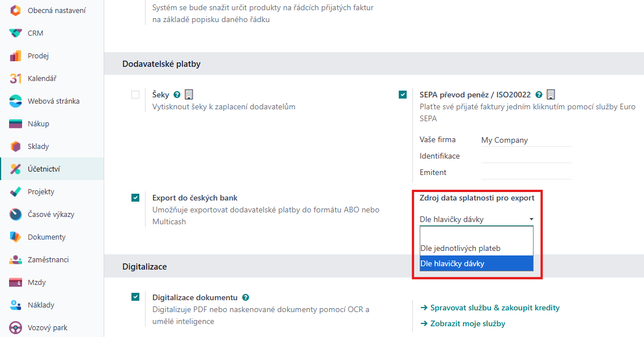Untick the Digitalizace dokumentu checkbox

pos(135,297)
